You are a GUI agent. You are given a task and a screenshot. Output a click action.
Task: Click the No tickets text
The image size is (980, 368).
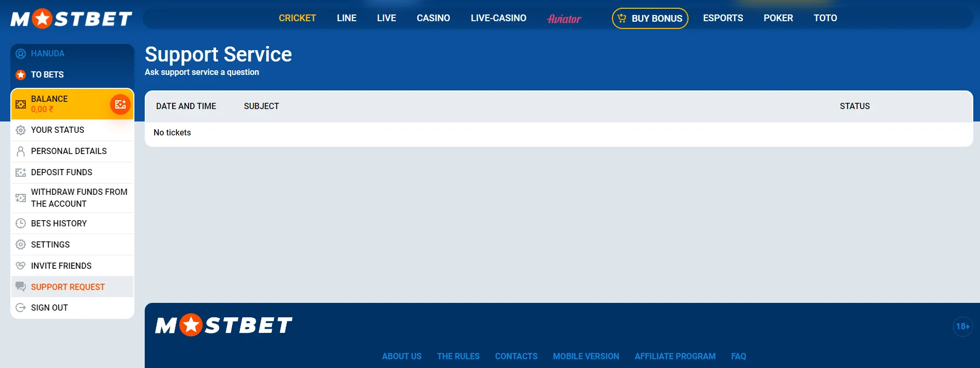(172, 133)
